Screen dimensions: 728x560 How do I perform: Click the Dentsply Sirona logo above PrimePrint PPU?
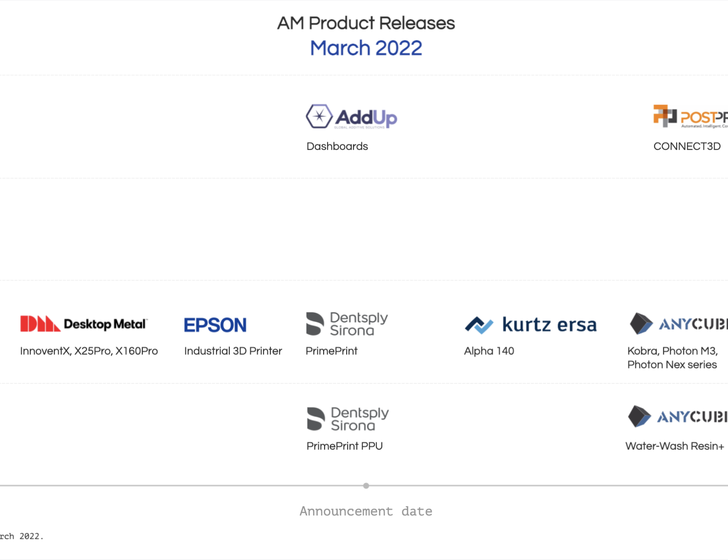347,418
